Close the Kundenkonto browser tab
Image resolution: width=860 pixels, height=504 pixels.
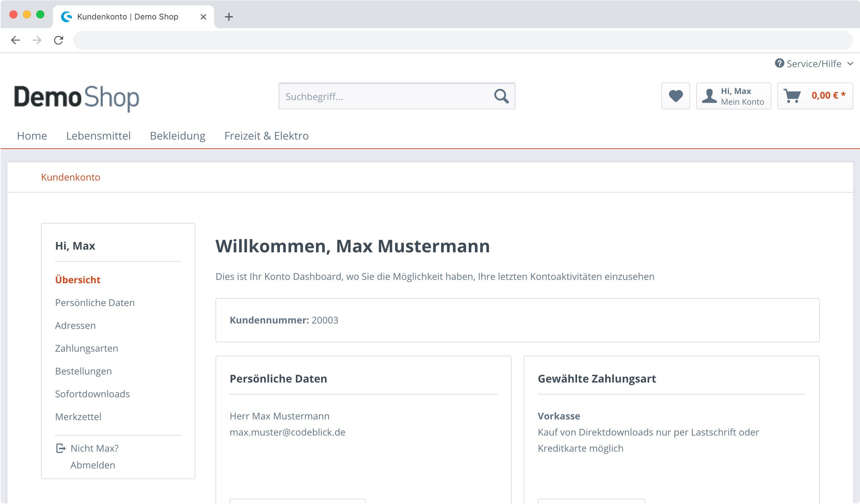203,17
